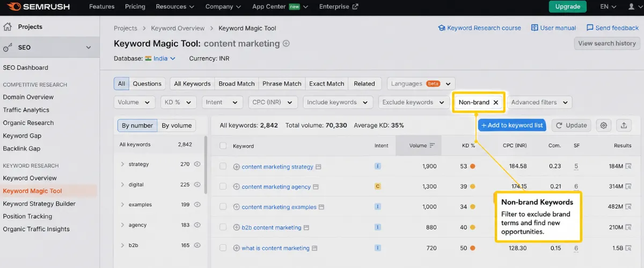644x268 pixels.
Task: Open SERP icon for content marketing agency
Action: (x=316, y=187)
